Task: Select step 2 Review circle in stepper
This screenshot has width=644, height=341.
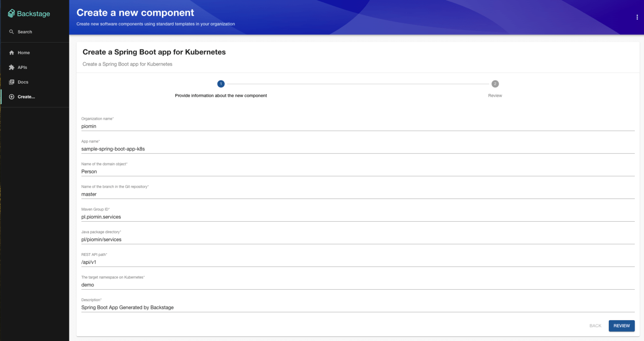Action: [x=495, y=84]
